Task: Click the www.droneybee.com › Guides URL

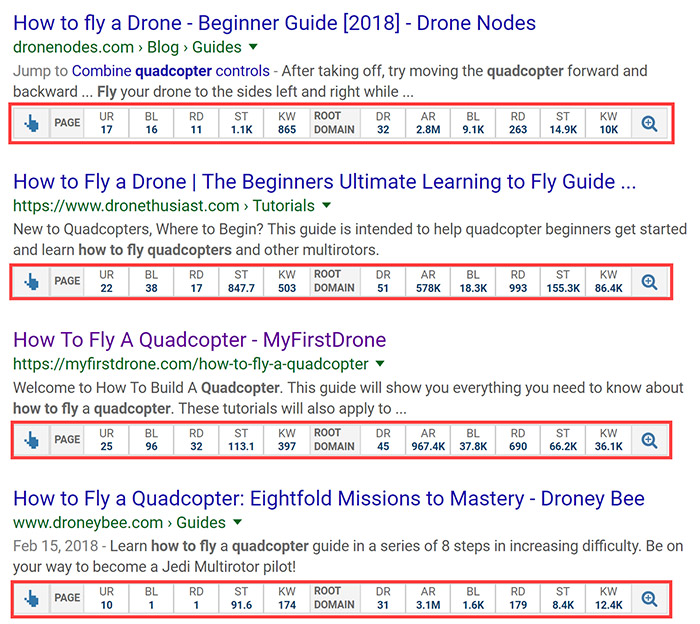Action: 119,523
